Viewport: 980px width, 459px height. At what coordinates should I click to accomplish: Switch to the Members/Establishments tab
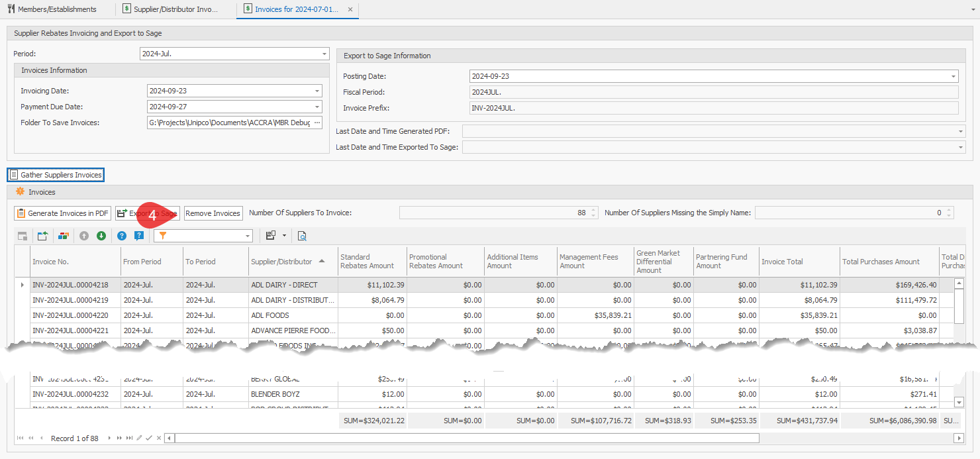[57, 9]
